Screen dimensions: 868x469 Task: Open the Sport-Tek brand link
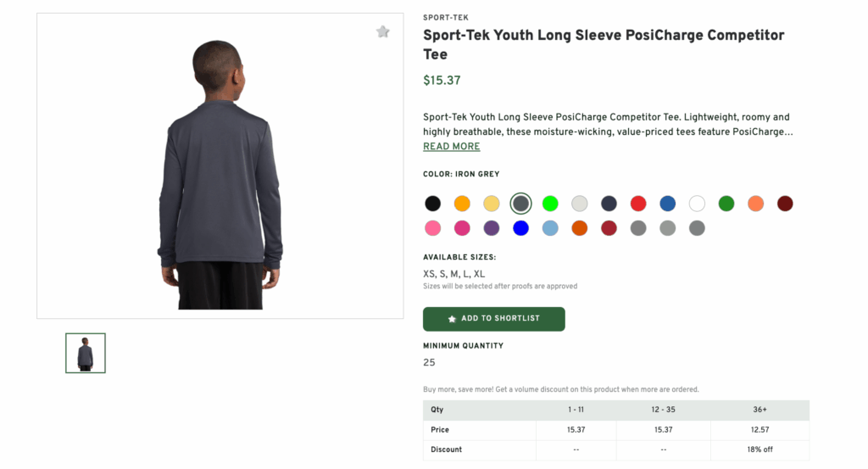click(446, 18)
